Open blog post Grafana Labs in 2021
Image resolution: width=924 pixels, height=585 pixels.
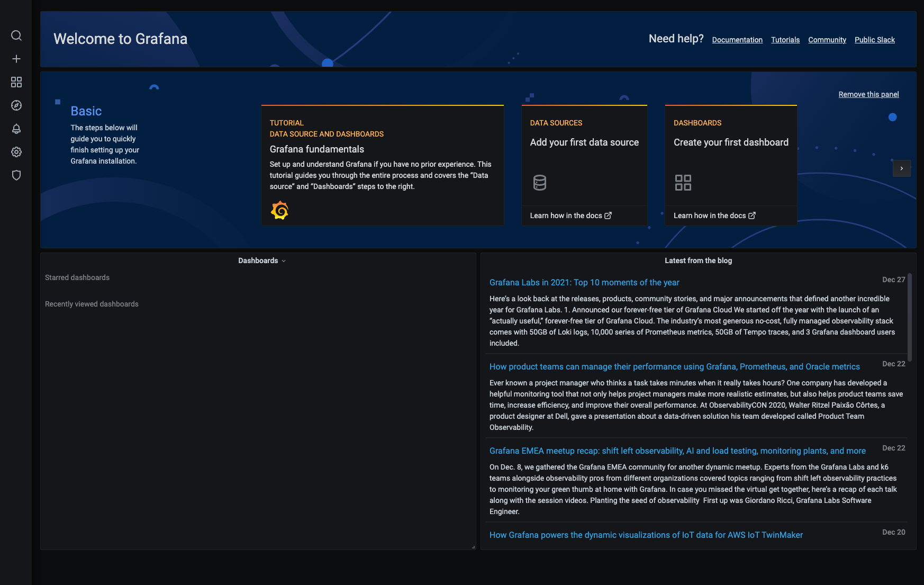coord(584,283)
